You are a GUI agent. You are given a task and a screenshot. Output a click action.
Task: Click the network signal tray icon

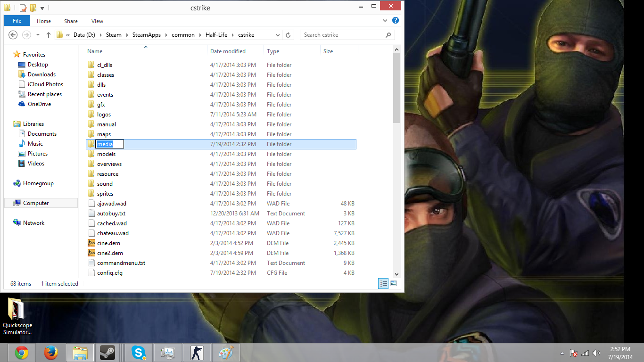(x=585, y=353)
